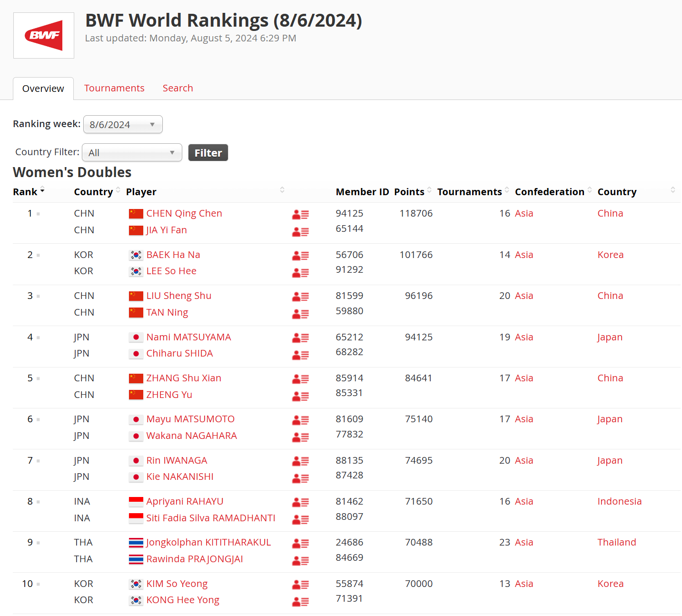Viewport: 682px width, 616px height.
Task: Open the Country Filter dropdown
Action: coord(132,152)
